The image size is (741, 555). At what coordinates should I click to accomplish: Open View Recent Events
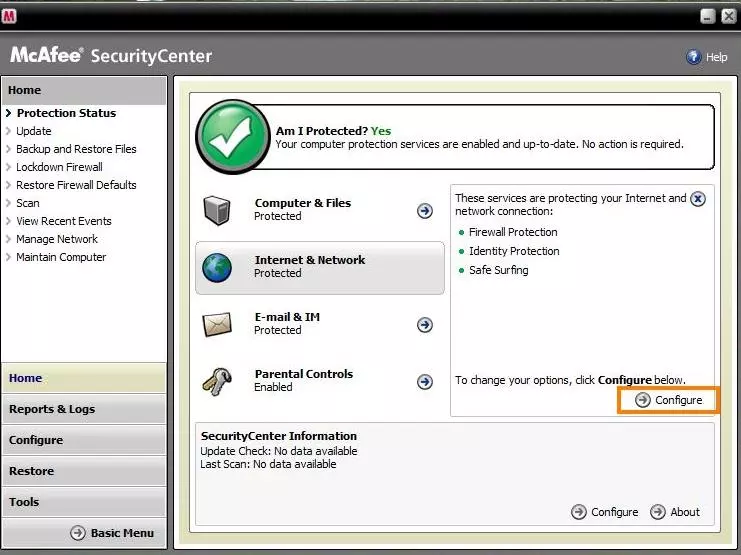[x=64, y=221]
